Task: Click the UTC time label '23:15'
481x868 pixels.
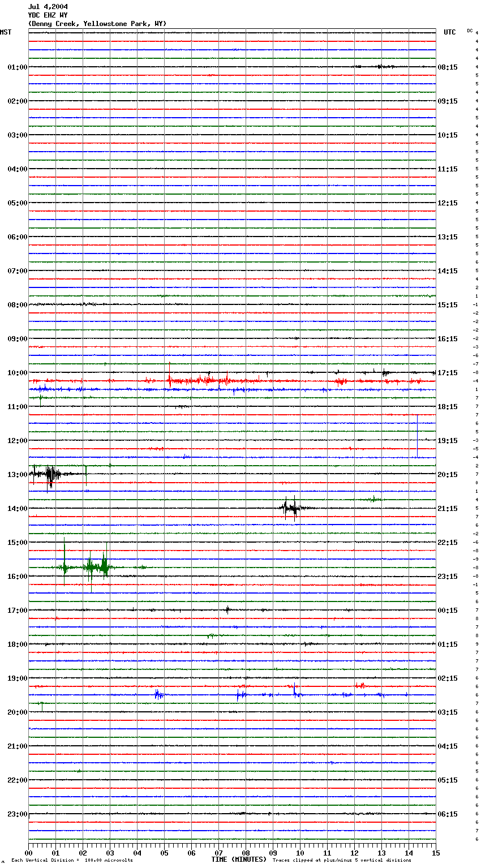Action: (448, 577)
